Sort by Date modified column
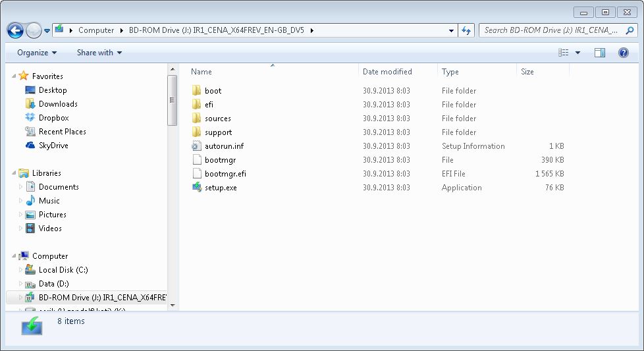Image resolution: width=644 pixels, height=351 pixels. tap(387, 71)
